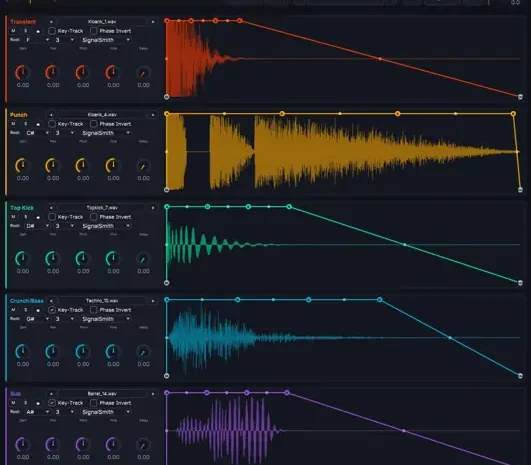The image size is (531, 465).
Task: Click the Punch layer title
Action: click(19, 115)
